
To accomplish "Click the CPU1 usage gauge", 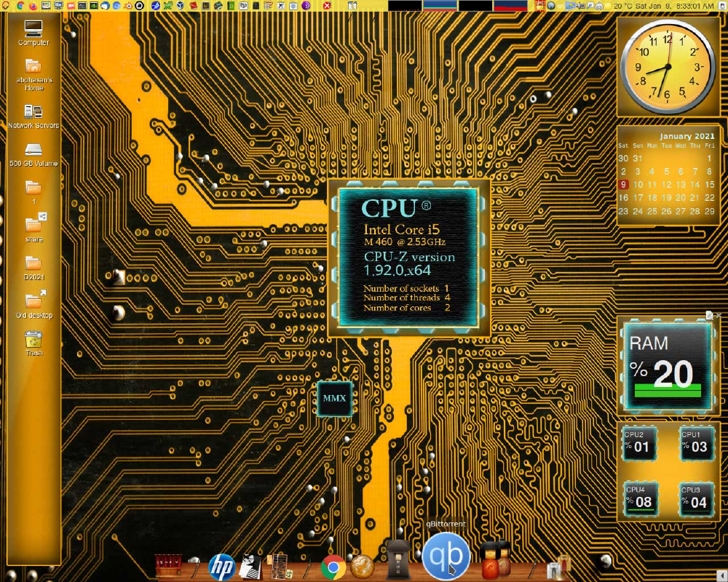I will (x=695, y=443).
